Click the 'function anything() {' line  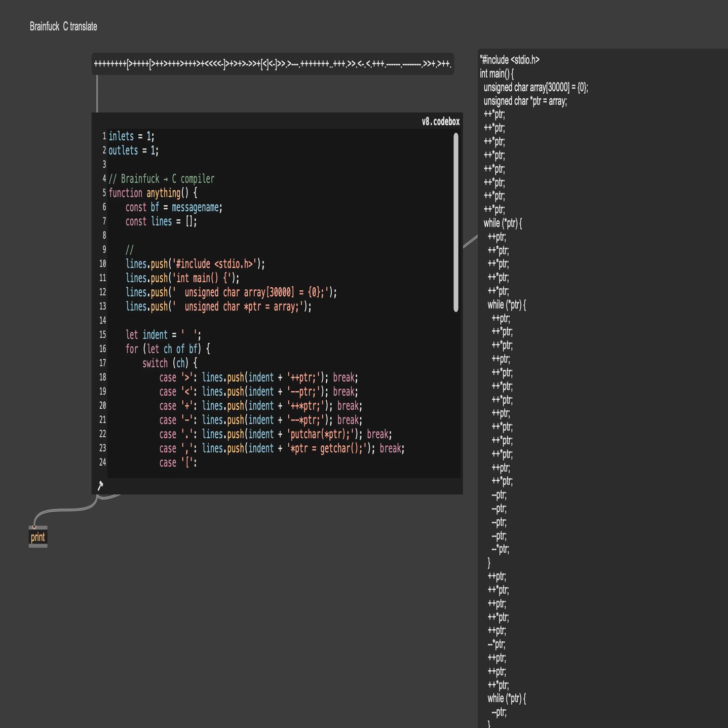153,193
